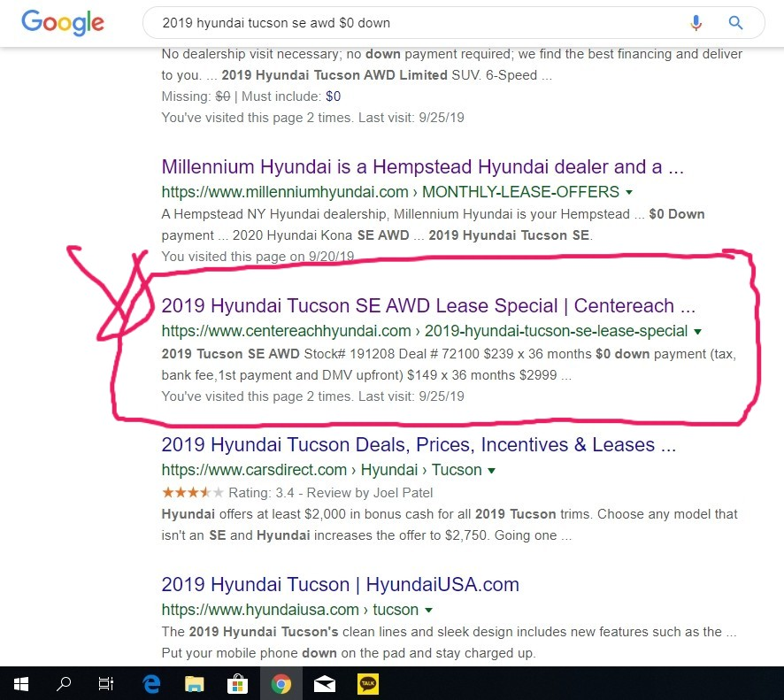Expand hyundaiusa.com URL dropdown arrow
Screen dimensions: 784x700
click(428, 610)
